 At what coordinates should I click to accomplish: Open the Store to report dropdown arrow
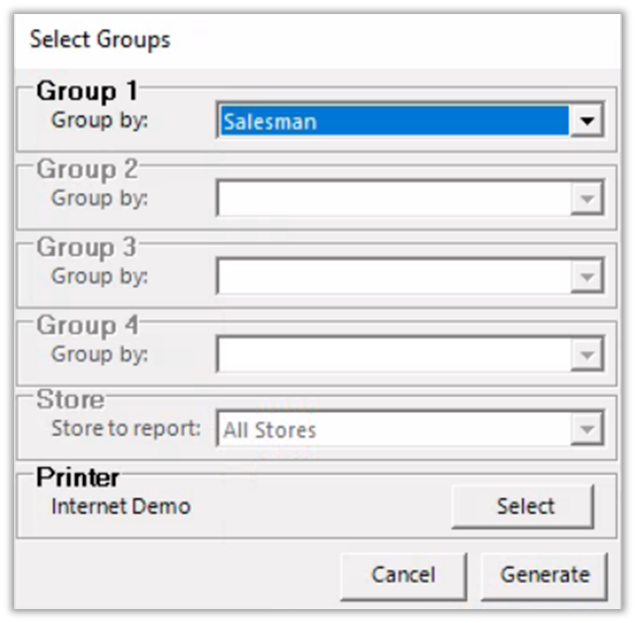tap(587, 431)
